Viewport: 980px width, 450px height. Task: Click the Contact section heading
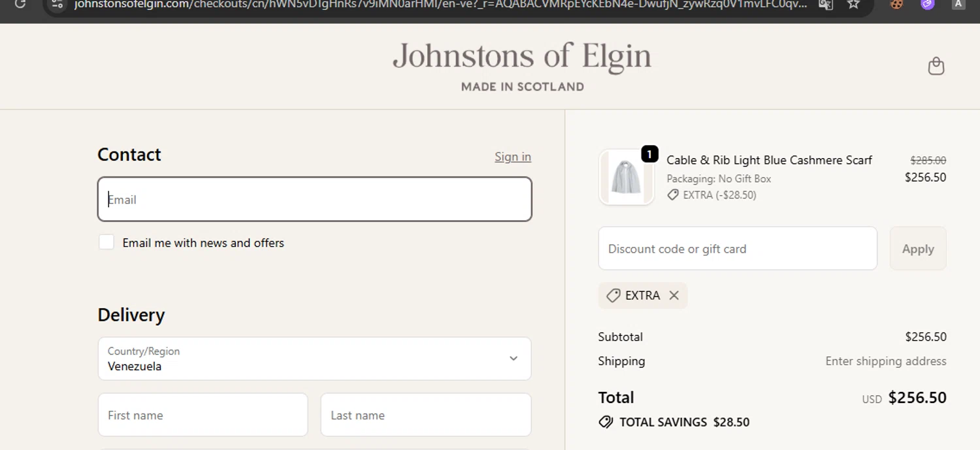tap(129, 154)
